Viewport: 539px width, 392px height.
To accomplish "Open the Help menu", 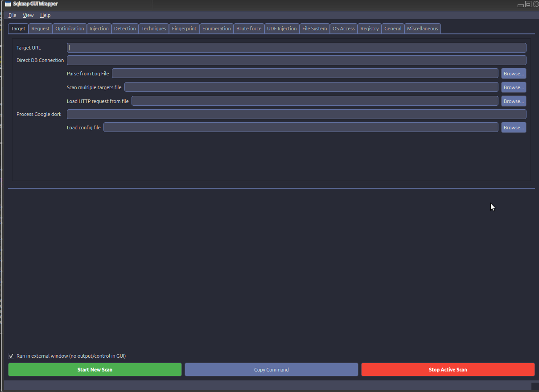I will click(45, 15).
